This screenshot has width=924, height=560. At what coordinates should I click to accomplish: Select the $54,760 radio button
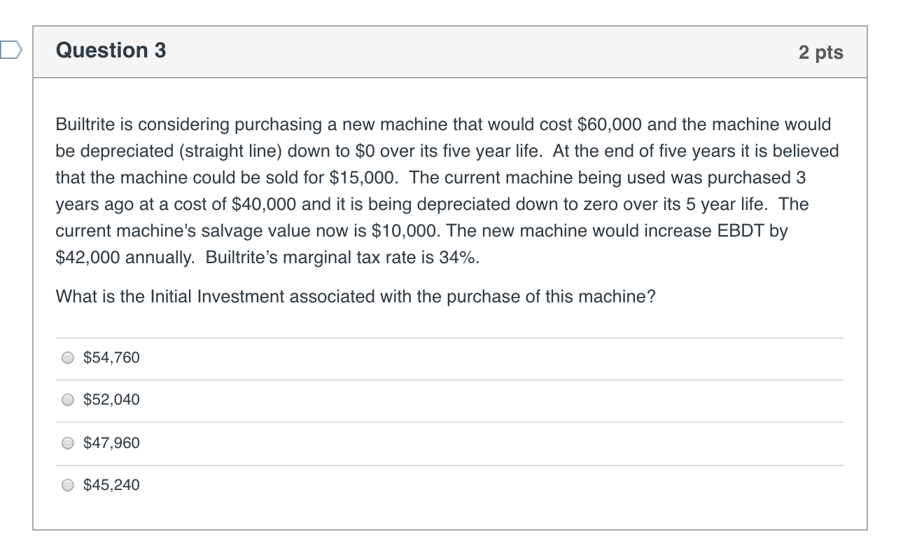68,358
